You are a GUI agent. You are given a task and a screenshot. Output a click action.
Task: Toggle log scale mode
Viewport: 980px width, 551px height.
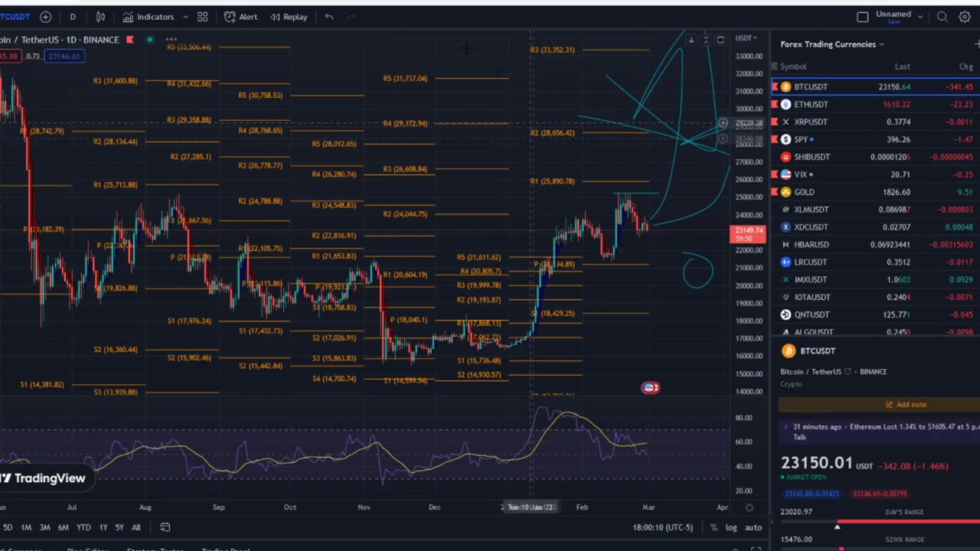732,527
